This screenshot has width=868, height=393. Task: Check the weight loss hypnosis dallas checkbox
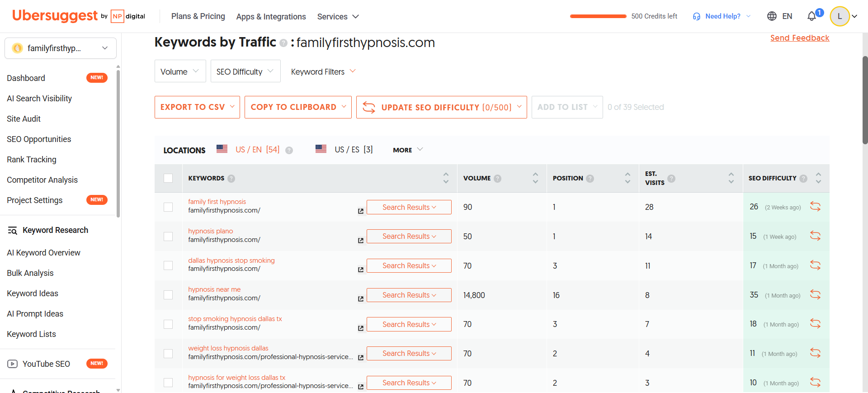[x=168, y=354]
